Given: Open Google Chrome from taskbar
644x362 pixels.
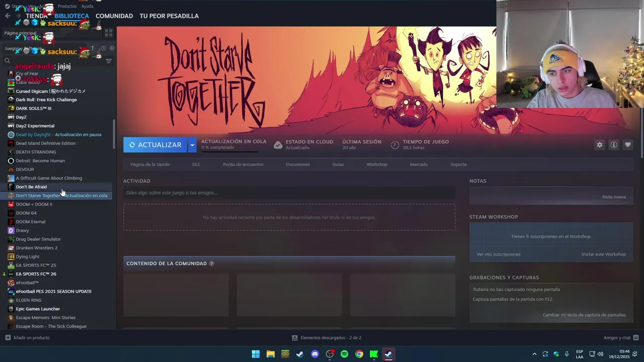Looking at the screenshot, I should click(359, 354).
